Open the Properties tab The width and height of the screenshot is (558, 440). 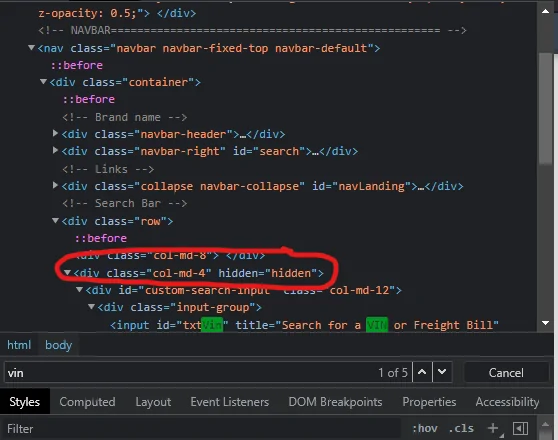pyautogui.click(x=429, y=402)
